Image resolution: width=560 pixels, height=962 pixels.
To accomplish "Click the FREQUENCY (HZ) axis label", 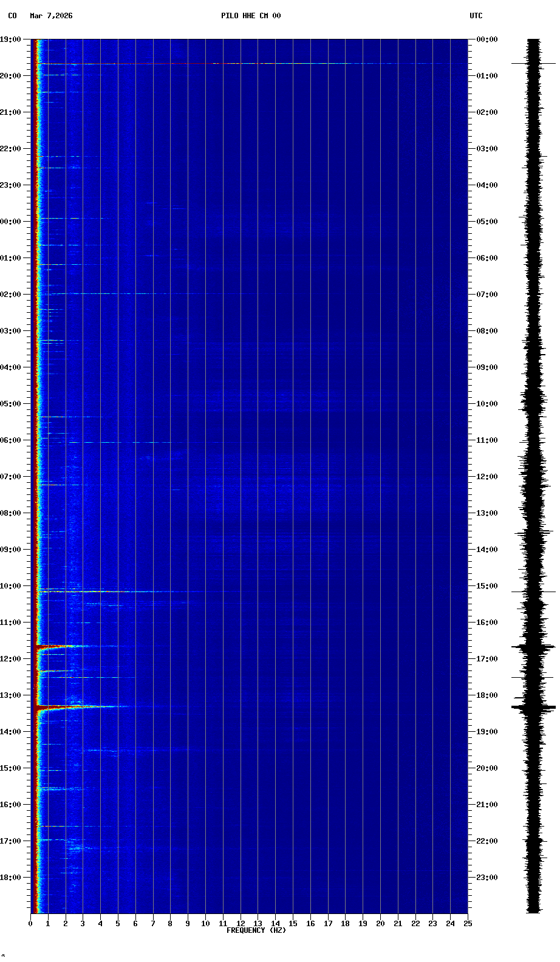I will coord(256,930).
